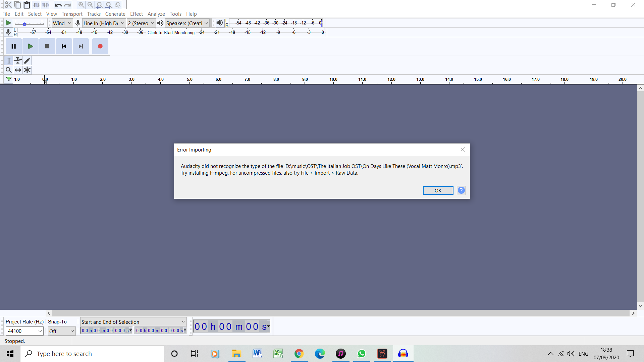644x362 pixels.
Task: Click the Paste clipboard icon
Action: pos(27,5)
